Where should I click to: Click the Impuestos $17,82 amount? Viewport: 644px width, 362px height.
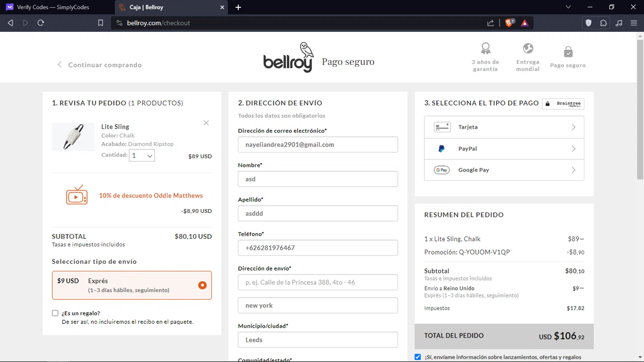point(575,308)
